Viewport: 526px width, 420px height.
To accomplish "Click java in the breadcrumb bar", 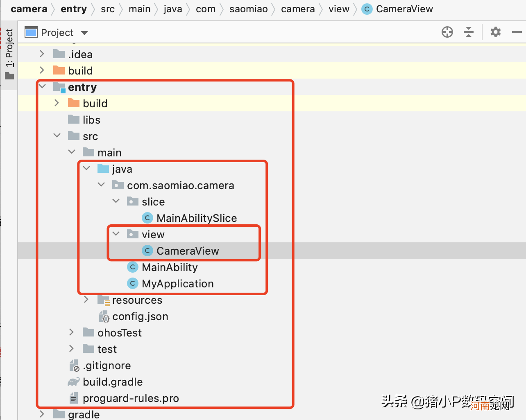I will coord(173,9).
